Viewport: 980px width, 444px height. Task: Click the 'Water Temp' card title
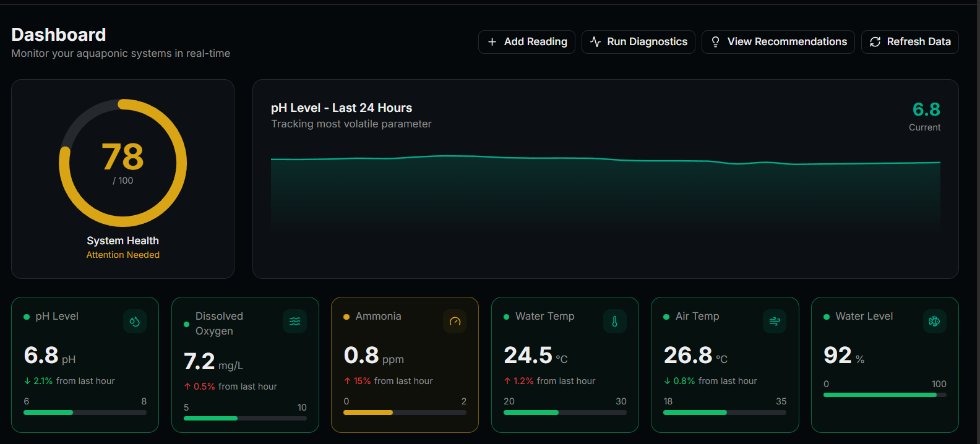tap(545, 316)
